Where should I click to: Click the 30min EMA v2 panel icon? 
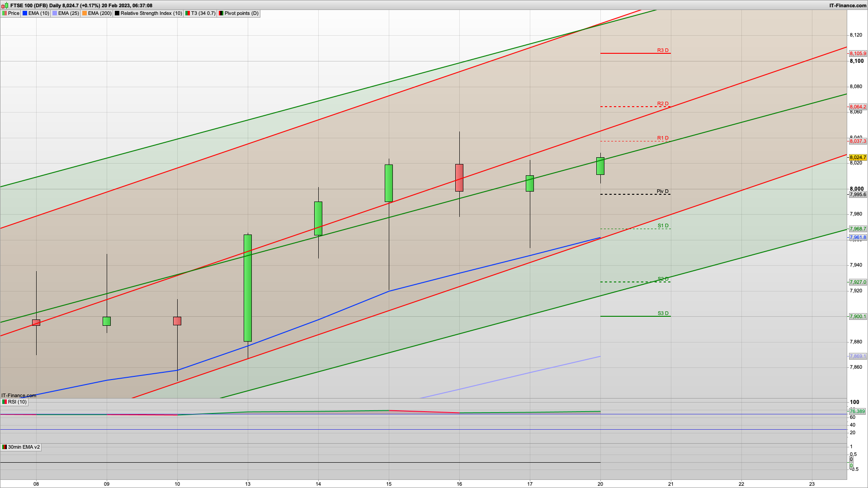[x=5, y=447]
